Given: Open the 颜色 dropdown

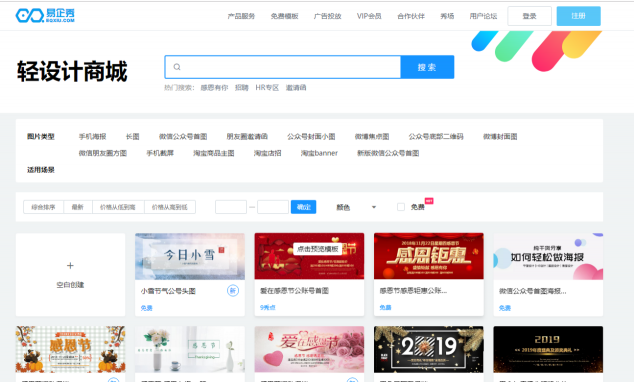Looking at the screenshot, I should coord(356,207).
